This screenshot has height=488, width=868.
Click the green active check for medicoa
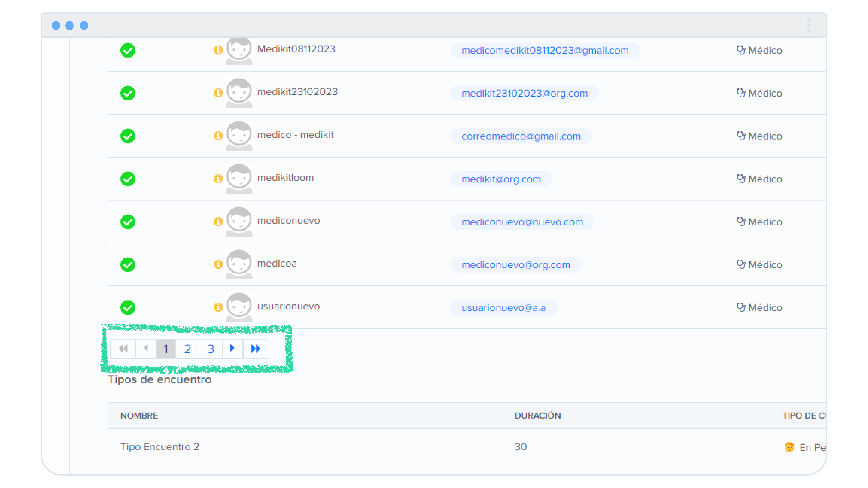pyautogui.click(x=128, y=265)
